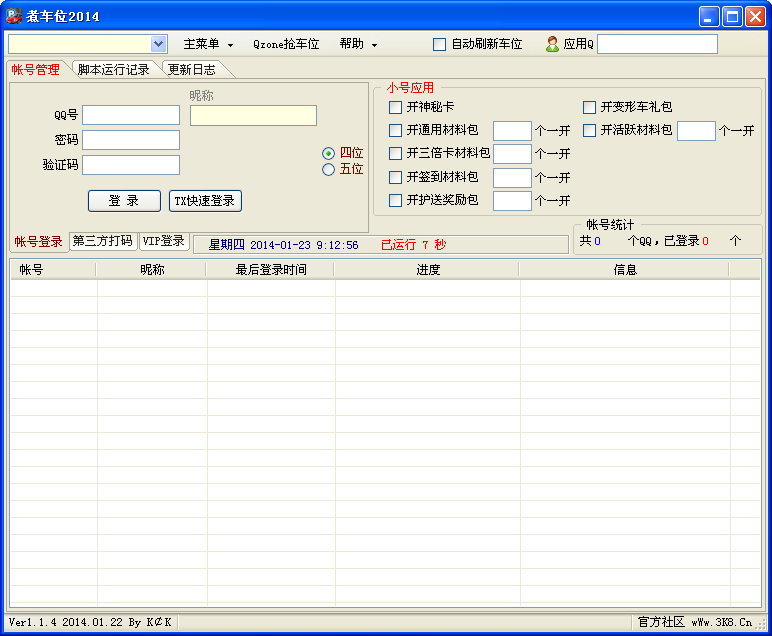The width and height of the screenshot is (772, 636).
Task: Click the Ver1.1.4 2014.01.22 version text
Action: 90,622
